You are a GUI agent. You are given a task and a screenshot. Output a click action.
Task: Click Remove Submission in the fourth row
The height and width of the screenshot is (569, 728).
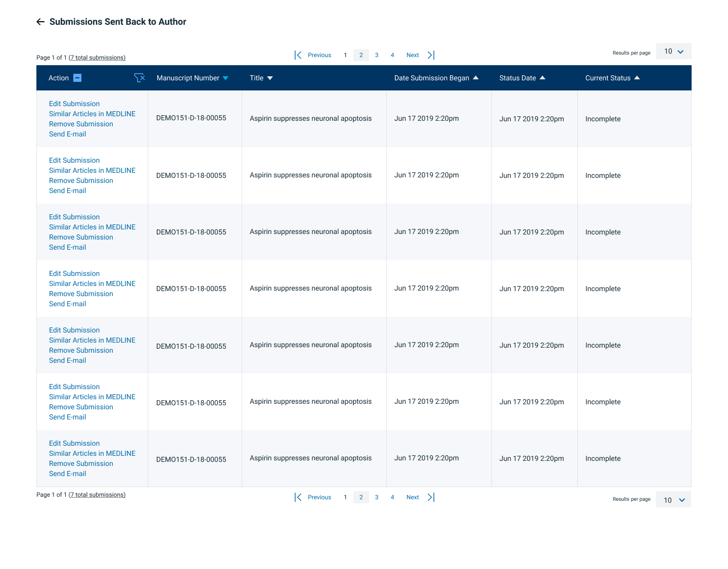[81, 294]
